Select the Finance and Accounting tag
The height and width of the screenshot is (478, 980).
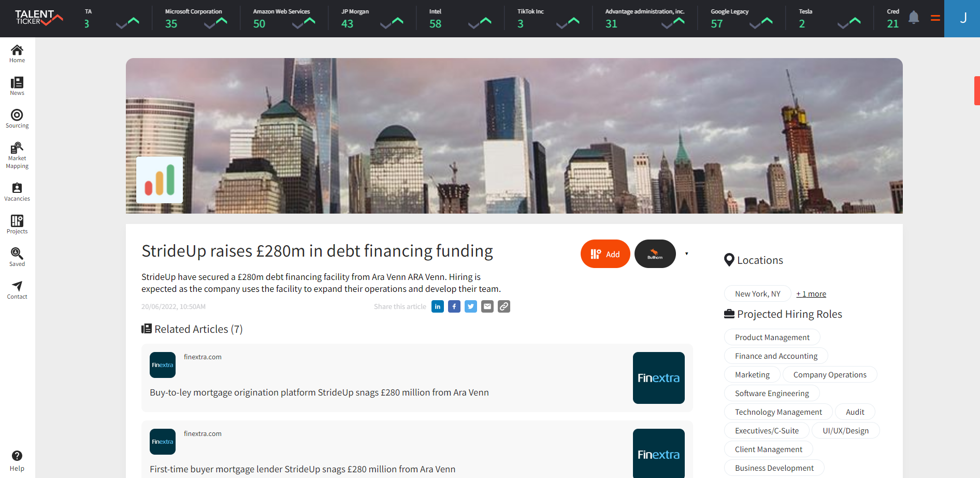click(x=776, y=356)
